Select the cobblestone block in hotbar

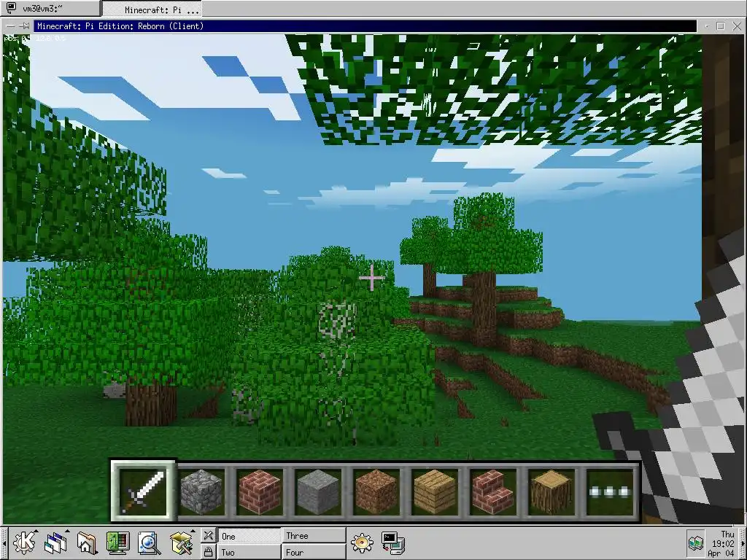(x=201, y=491)
